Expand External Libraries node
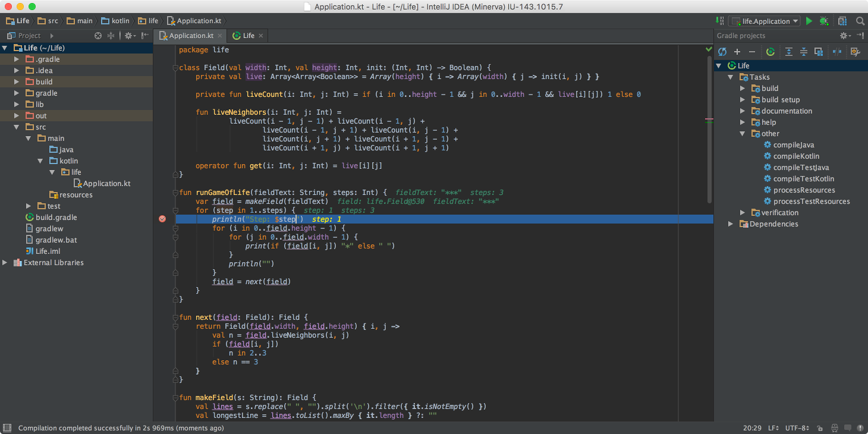 click(x=5, y=263)
